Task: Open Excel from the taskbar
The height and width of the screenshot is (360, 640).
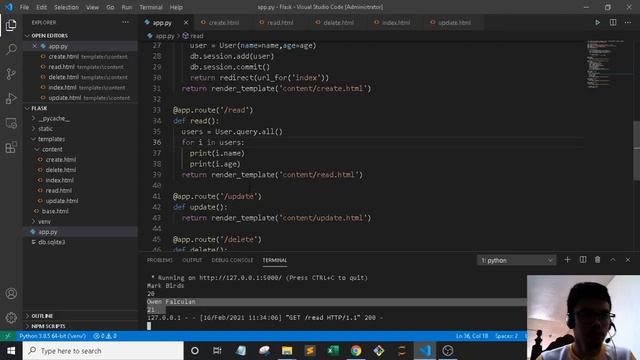Action: click(x=333, y=351)
